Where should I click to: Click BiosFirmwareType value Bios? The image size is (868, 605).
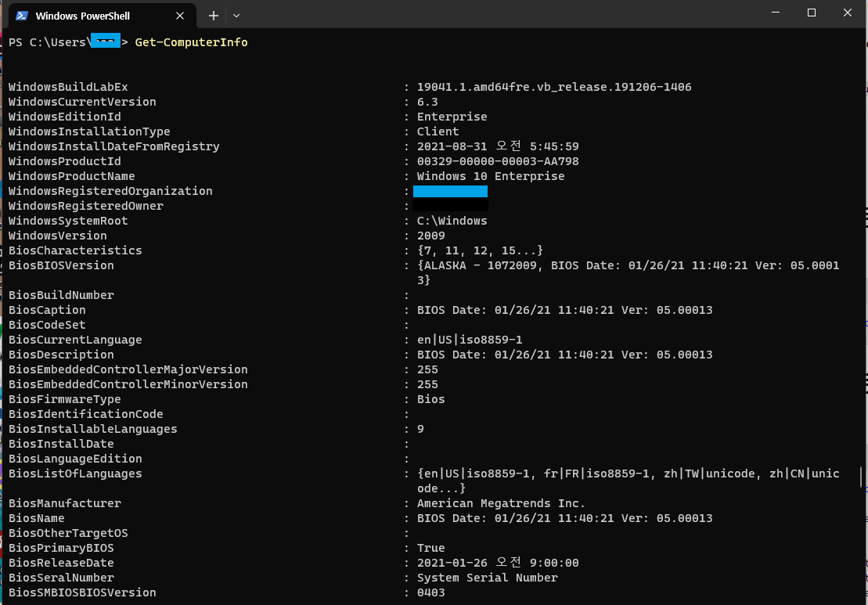point(430,400)
